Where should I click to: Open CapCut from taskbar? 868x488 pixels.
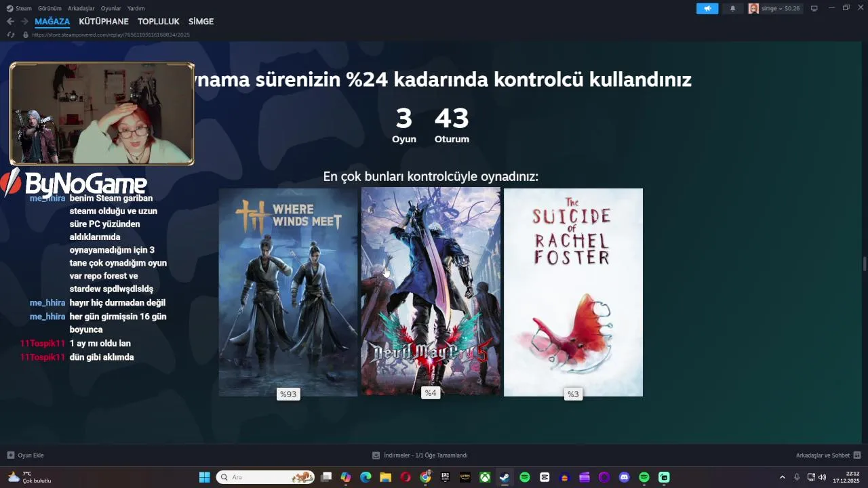pos(545,477)
